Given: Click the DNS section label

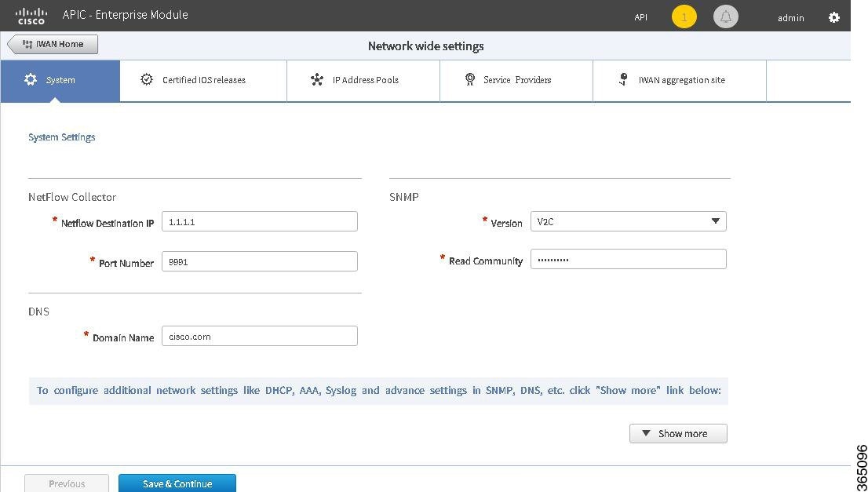Looking at the screenshot, I should tap(38, 312).
